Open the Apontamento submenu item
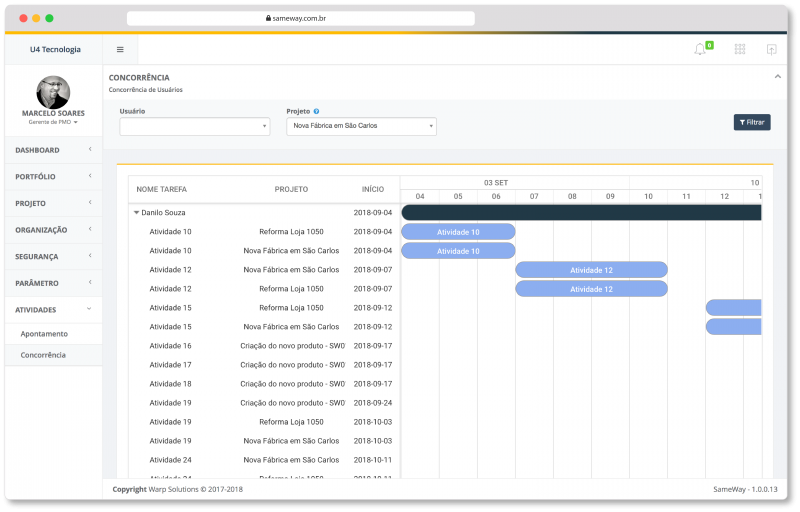The height and width of the screenshot is (512, 800). click(x=44, y=334)
